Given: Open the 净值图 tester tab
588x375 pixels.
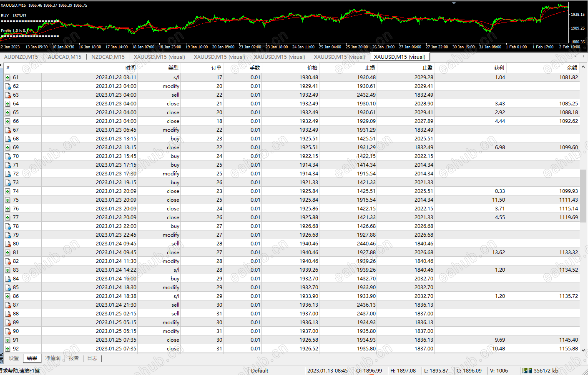Looking at the screenshot, I should 53,358.
